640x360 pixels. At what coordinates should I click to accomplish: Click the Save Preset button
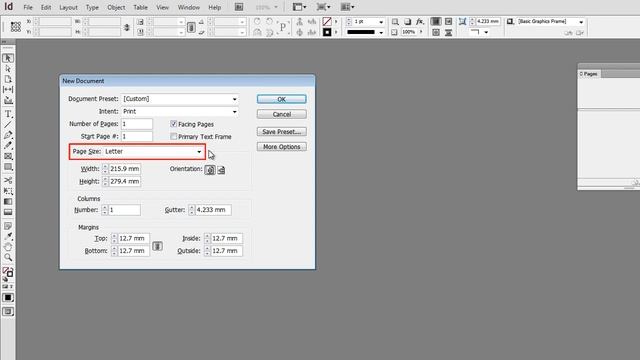pos(282,131)
